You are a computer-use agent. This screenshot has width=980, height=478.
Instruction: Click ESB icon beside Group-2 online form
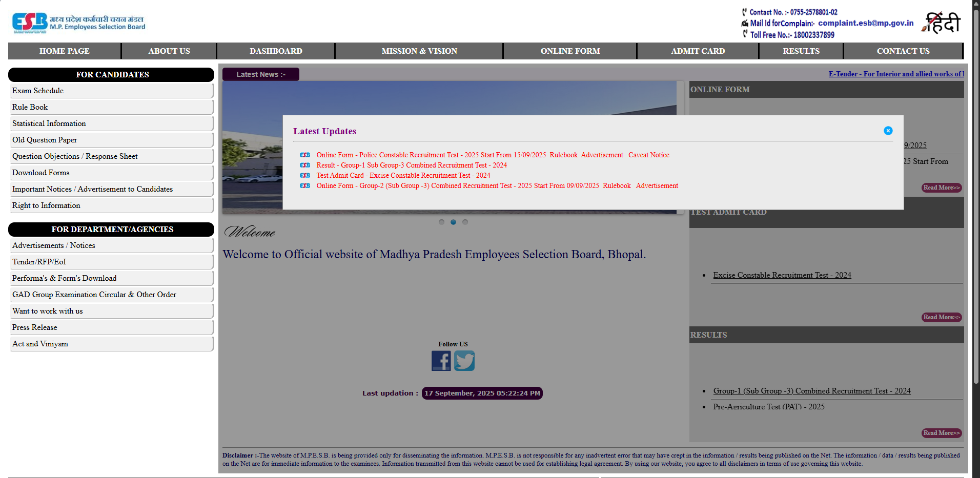point(305,185)
